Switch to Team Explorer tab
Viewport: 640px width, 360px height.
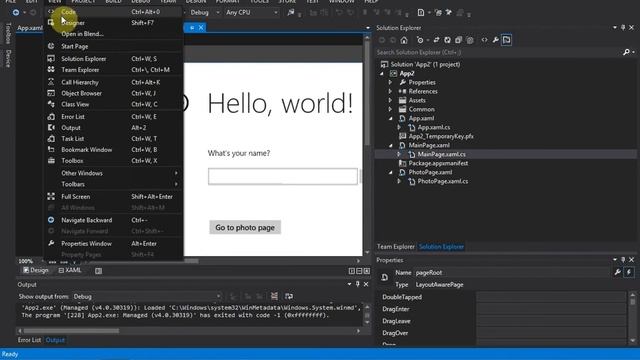(395, 247)
